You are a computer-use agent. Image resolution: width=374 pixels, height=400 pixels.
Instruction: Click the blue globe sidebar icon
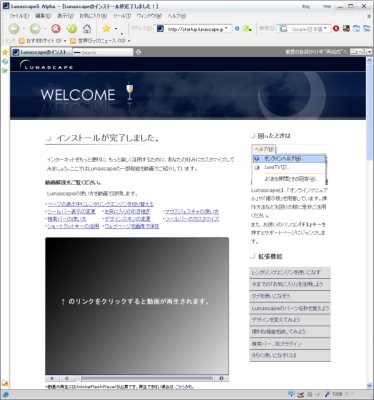[5, 62]
